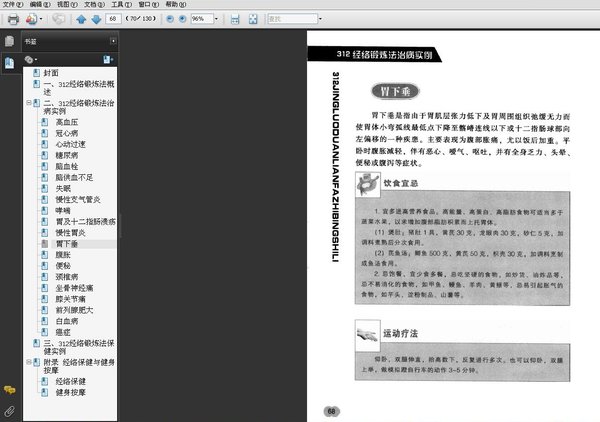Open the 文件 menu
Viewport: 600px width, 422px height.
click(13, 5)
